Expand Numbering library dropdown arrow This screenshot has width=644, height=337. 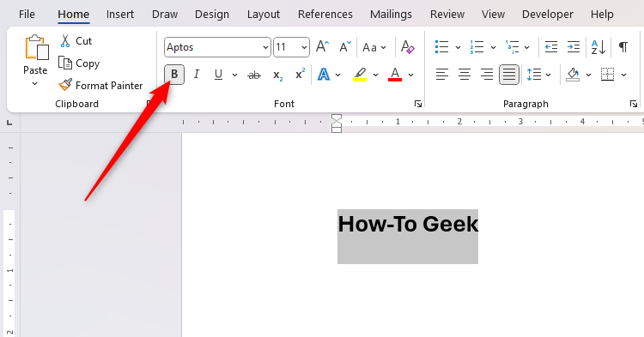[x=493, y=47]
